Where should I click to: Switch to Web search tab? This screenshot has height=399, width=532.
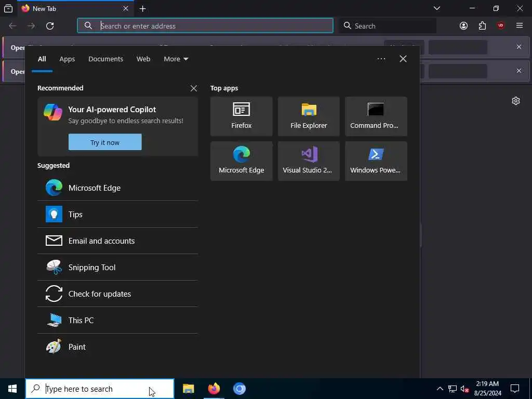tap(143, 59)
